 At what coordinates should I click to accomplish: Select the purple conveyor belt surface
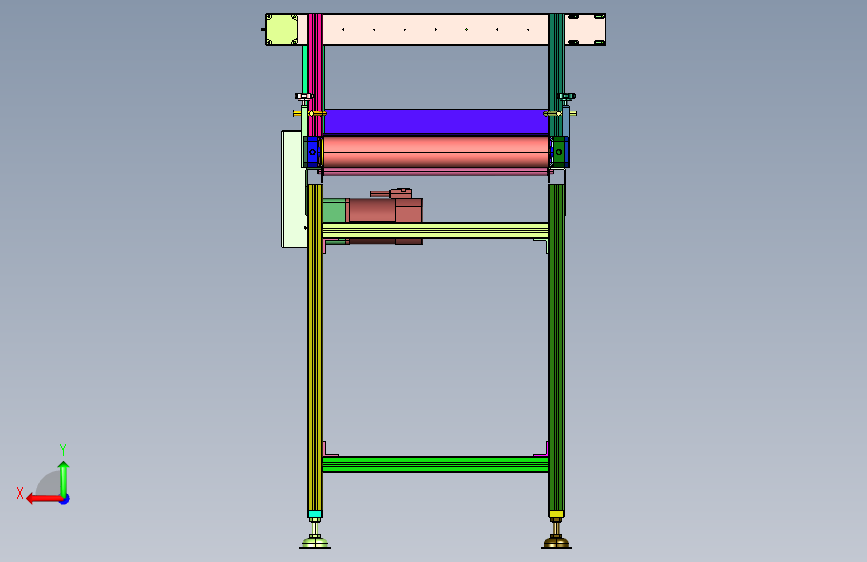[x=436, y=122]
